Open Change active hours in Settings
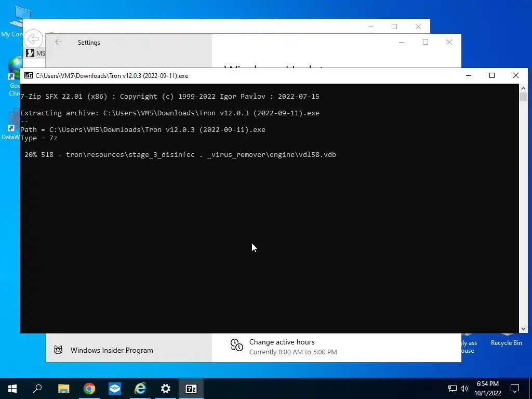Image resolution: width=532 pixels, height=399 pixels. [282, 342]
